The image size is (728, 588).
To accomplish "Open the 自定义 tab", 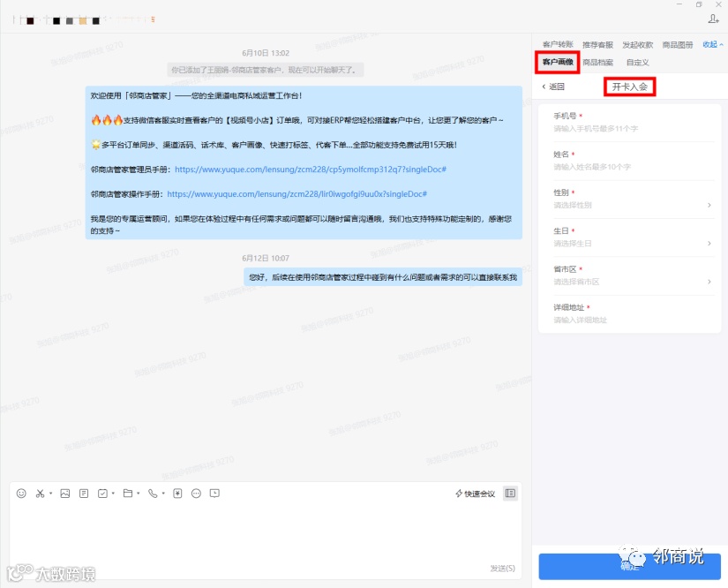I will point(637,62).
